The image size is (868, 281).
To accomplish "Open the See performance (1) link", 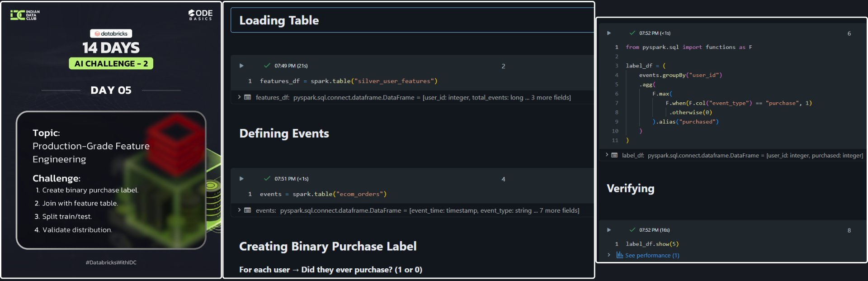I will click(x=652, y=256).
